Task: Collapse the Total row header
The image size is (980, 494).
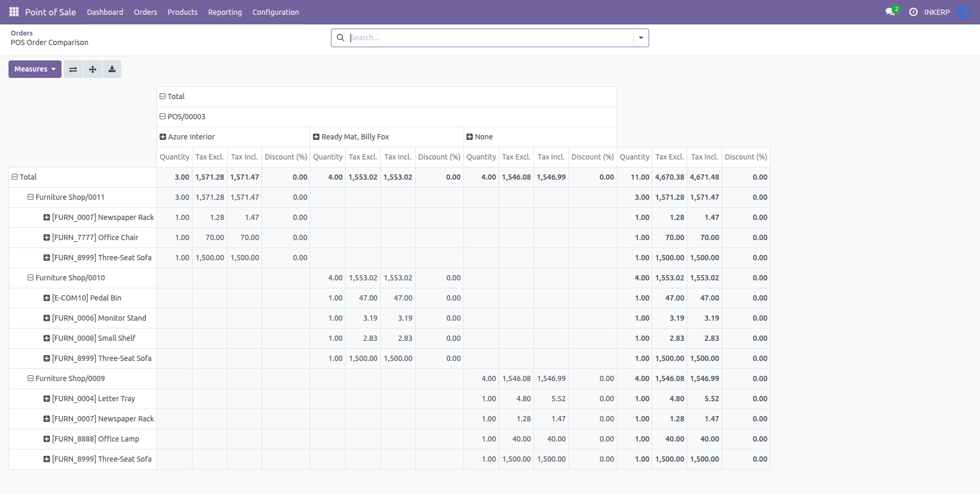Action: [83, 177]
